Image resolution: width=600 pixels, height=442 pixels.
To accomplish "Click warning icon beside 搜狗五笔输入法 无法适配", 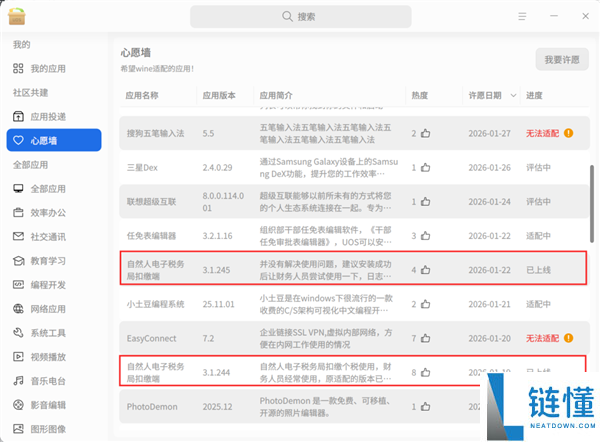I will (x=569, y=133).
